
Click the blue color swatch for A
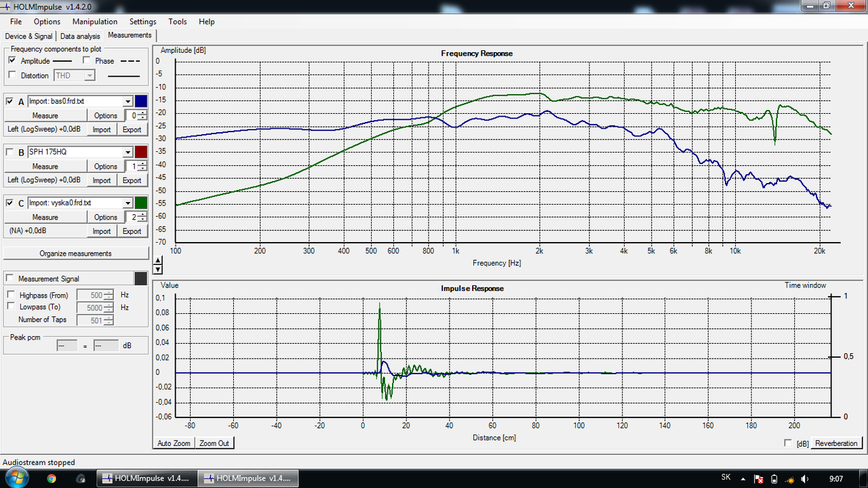[141, 101]
